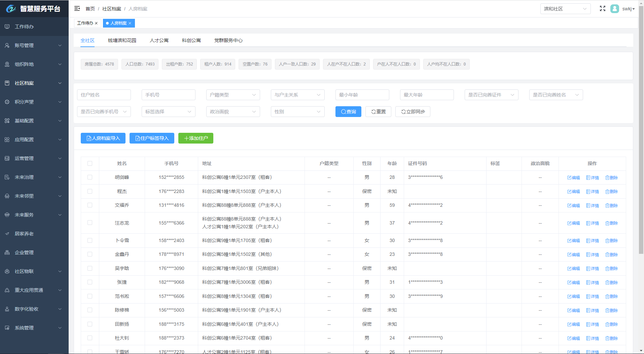This screenshot has width=644, height=354.
Task: Check the row for 胡剑峰
Action: pyautogui.click(x=90, y=177)
